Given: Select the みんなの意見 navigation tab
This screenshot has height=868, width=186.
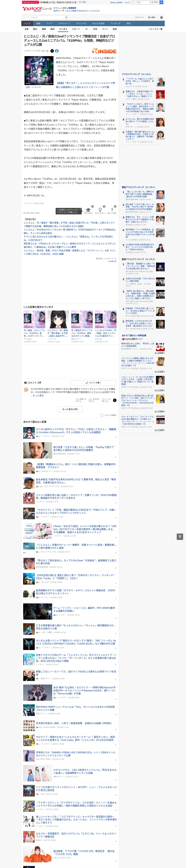Looking at the screenshot, I should click(98, 24).
